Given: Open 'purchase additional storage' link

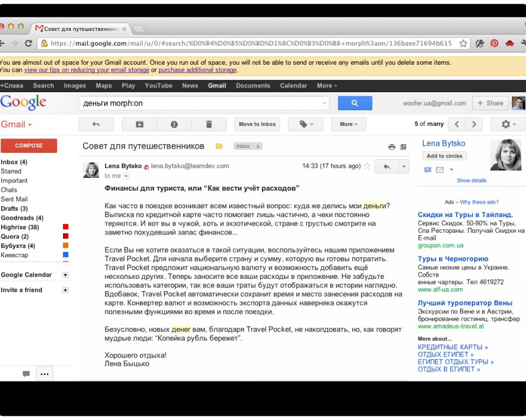Looking at the screenshot, I should (198, 70).
